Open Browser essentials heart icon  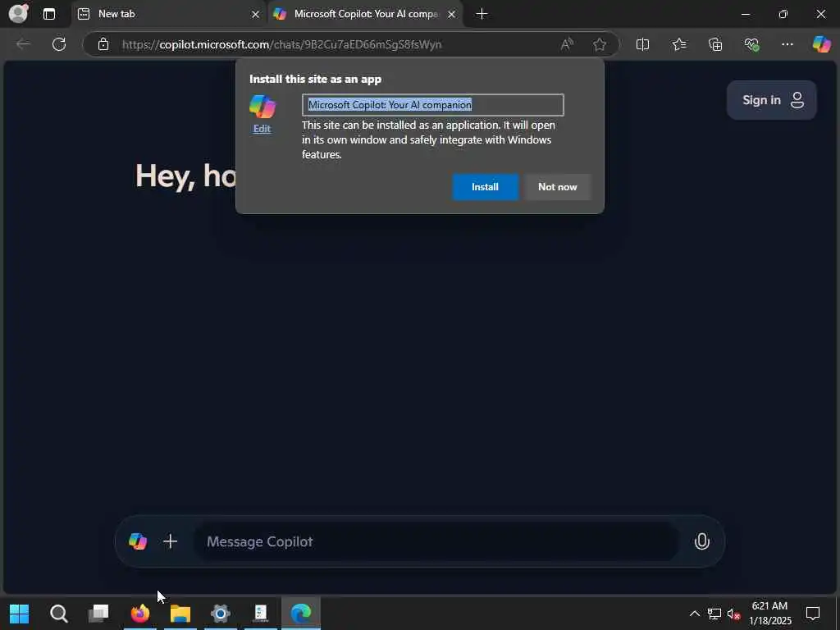point(751,44)
